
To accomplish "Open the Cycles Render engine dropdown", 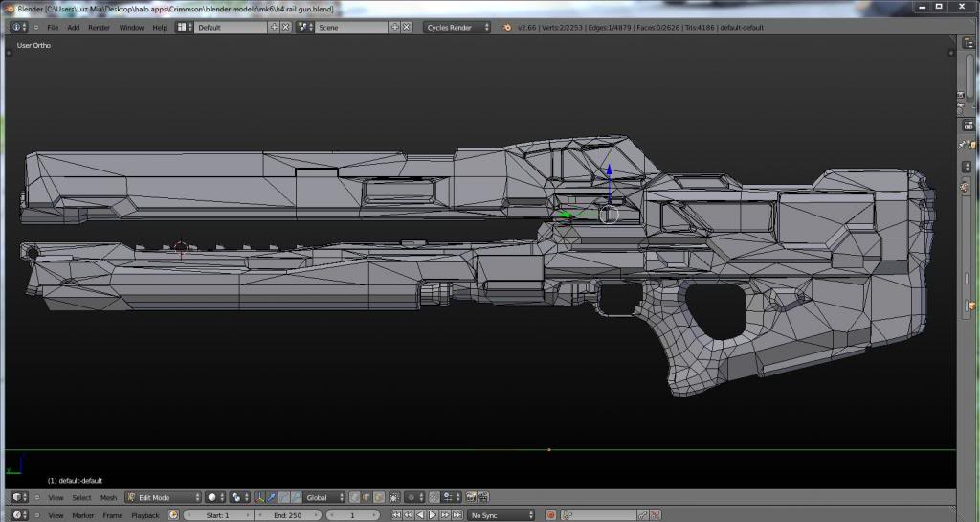I will click(x=457, y=28).
